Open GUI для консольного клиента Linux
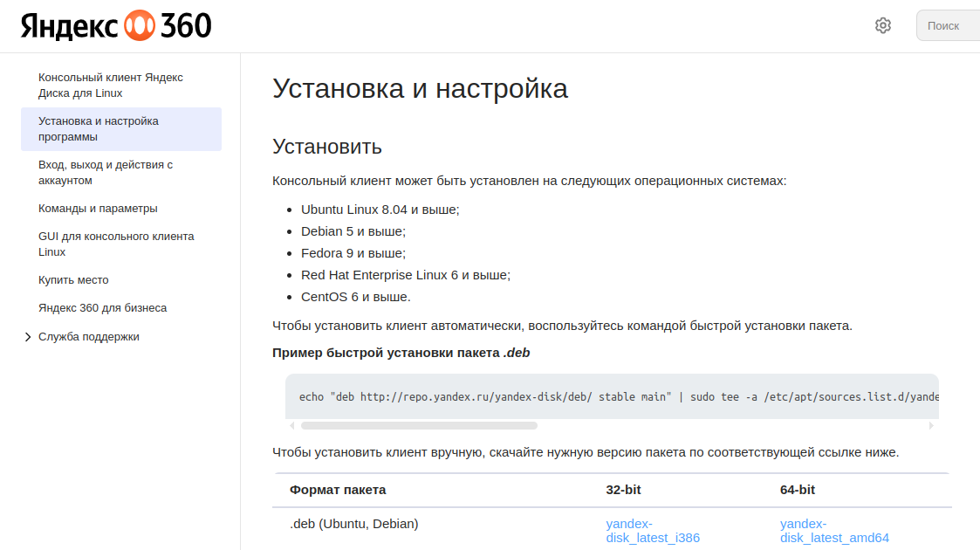980x550 pixels. click(x=116, y=244)
